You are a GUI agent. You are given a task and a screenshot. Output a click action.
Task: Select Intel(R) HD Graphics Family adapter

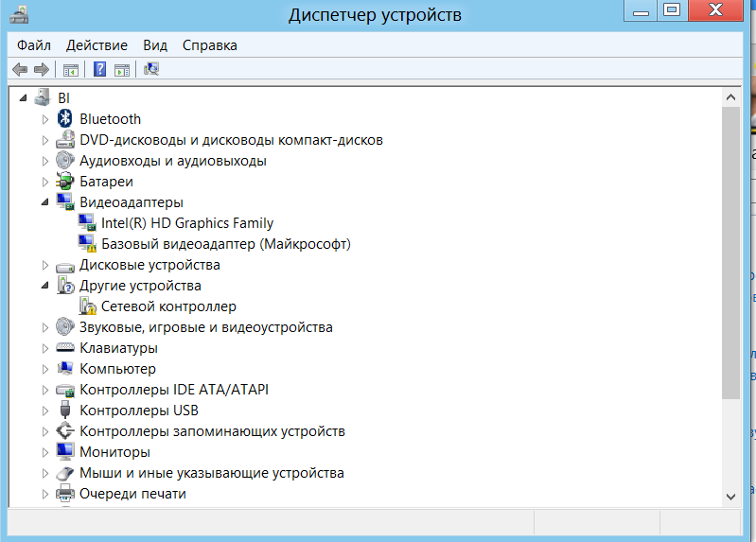[x=186, y=223]
